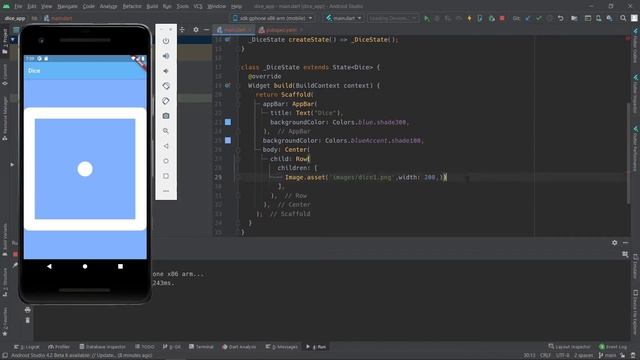Take an emulator screenshot with camera icon

pyautogui.click(x=166, y=116)
